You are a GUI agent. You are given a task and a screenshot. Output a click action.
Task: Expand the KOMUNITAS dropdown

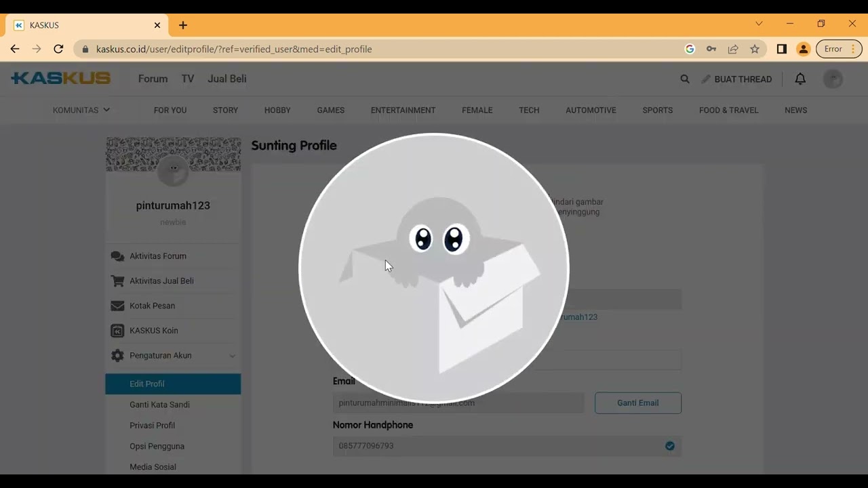(81, 110)
